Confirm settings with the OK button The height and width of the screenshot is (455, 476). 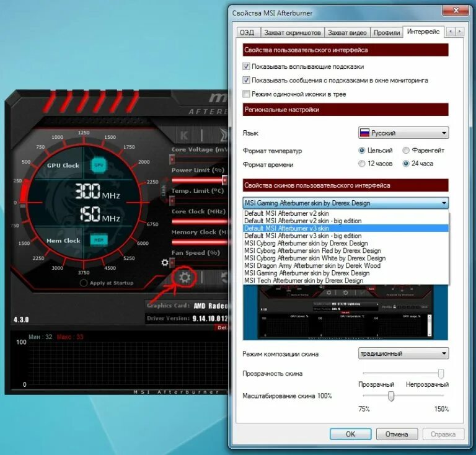(350, 434)
